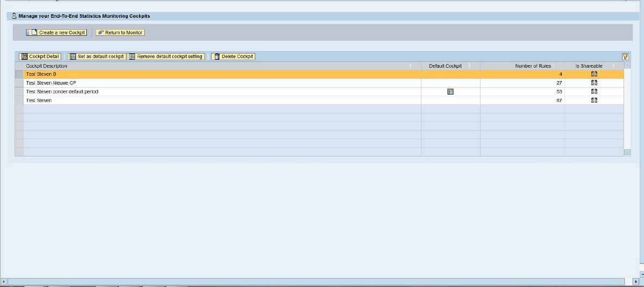Click the Create a new Cockpit button
This screenshot has width=644, height=287.
point(56,33)
